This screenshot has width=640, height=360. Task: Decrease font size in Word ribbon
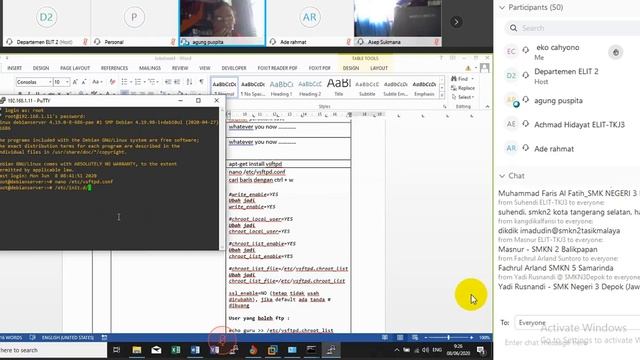click(x=84, y=82)
